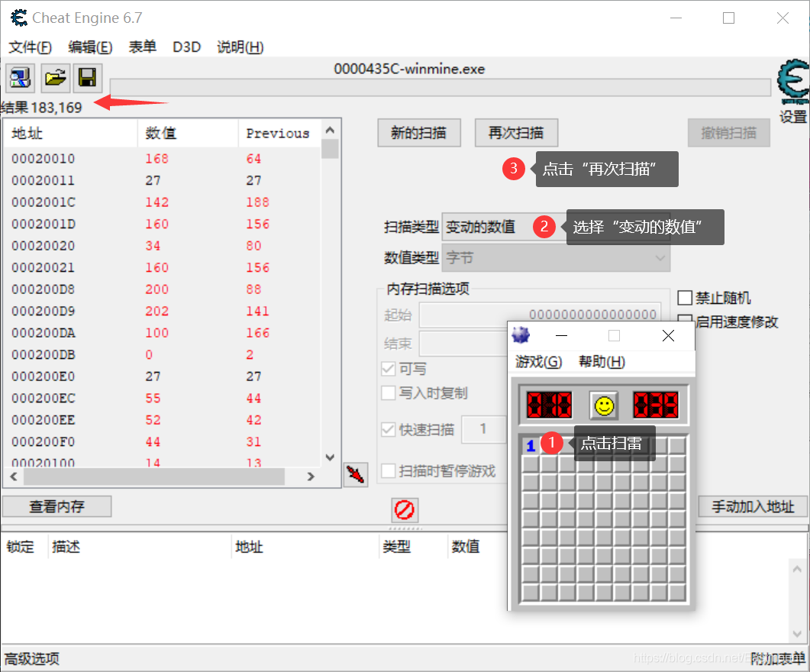This screenshot has width=810, height=672.
Task: Click revealed cell showing 1 in Minesweeper
Action: [531, 445]
